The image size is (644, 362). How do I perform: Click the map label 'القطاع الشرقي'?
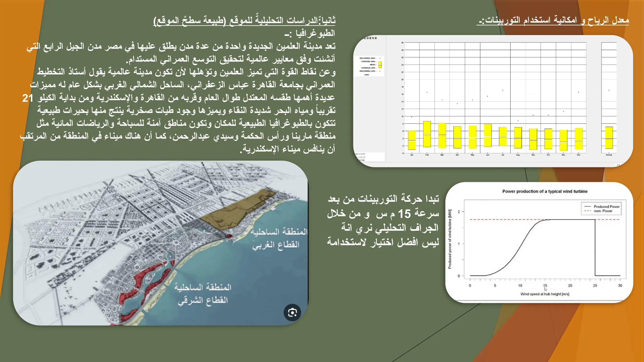(x=203, y=300)
